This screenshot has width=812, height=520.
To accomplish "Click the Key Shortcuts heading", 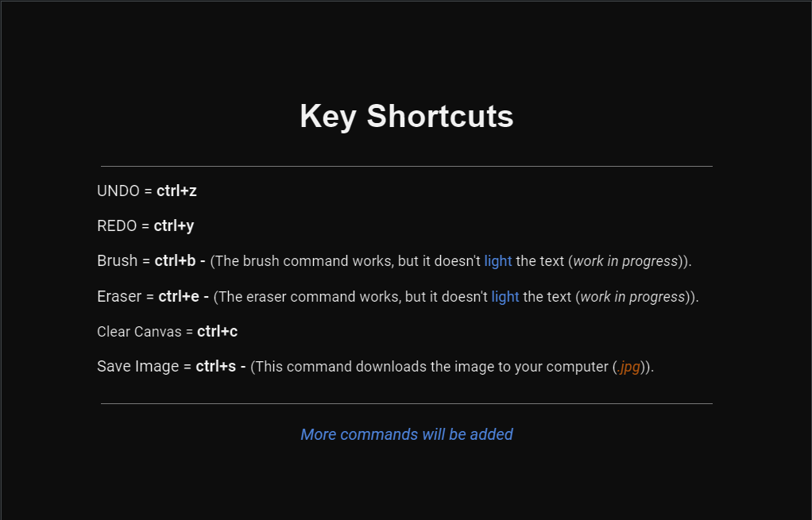I will pyautogui.click(x=407, y=116).
